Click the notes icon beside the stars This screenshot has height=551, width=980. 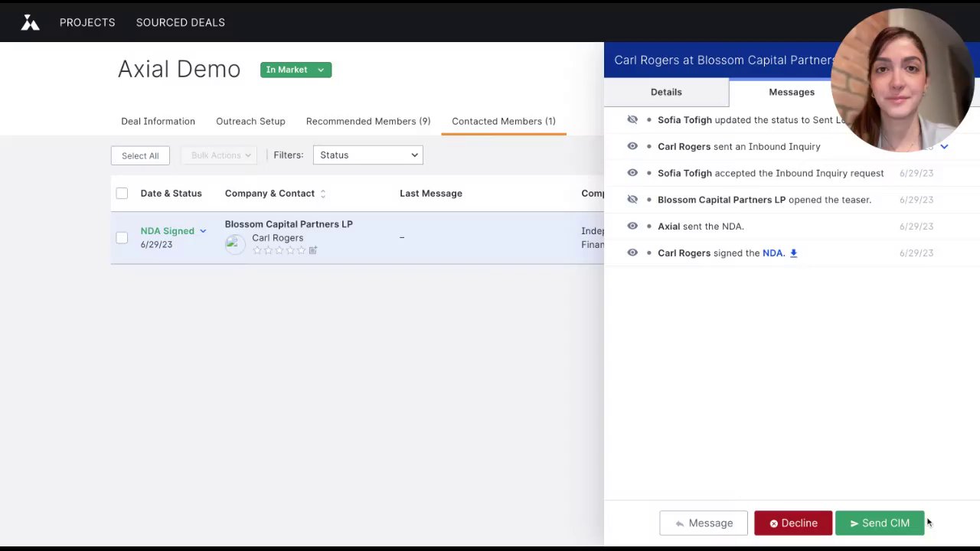[313, 250]
